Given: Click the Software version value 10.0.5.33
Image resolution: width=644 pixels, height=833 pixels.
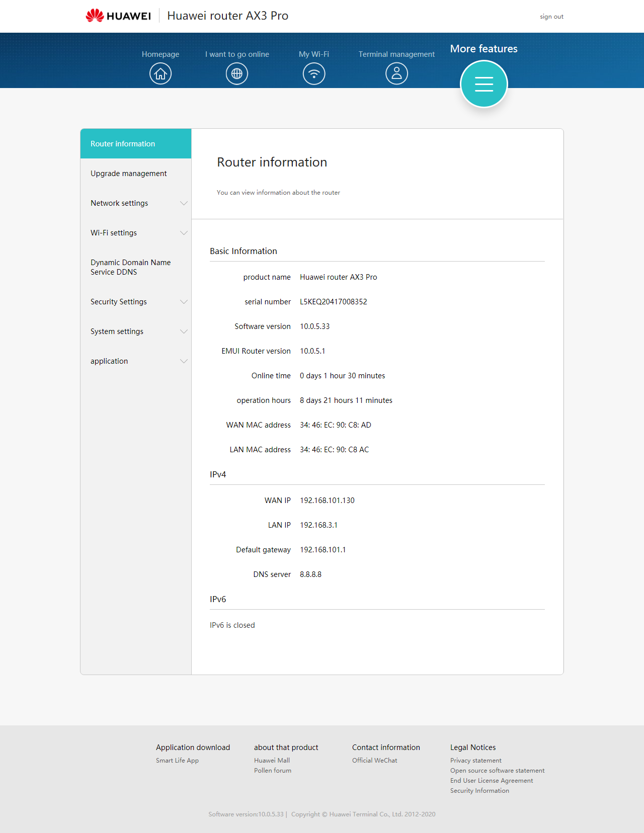Looking at the screenshot, I should [x=315, y=326].
